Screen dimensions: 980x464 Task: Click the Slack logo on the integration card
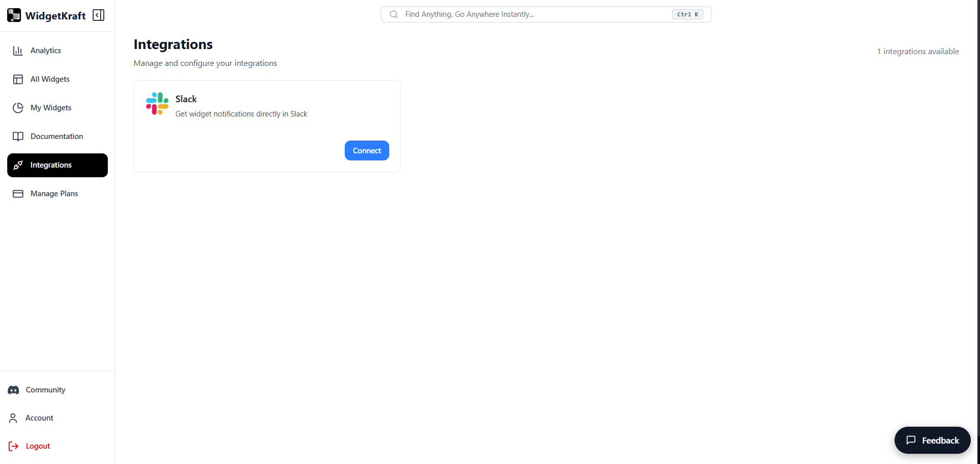pos(157,104)
